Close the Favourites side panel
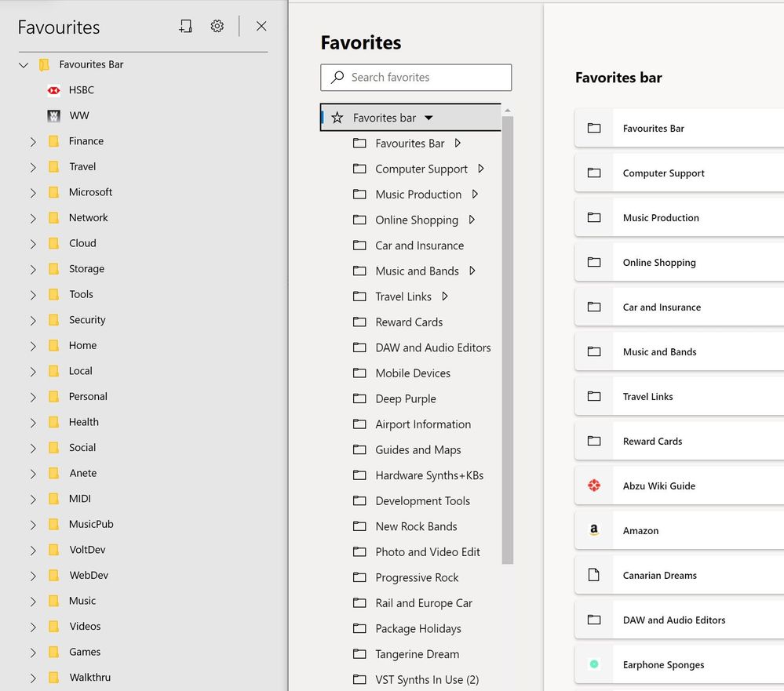Screen dimensions: 784x691 pyautogui.click(x=261, y=26)
